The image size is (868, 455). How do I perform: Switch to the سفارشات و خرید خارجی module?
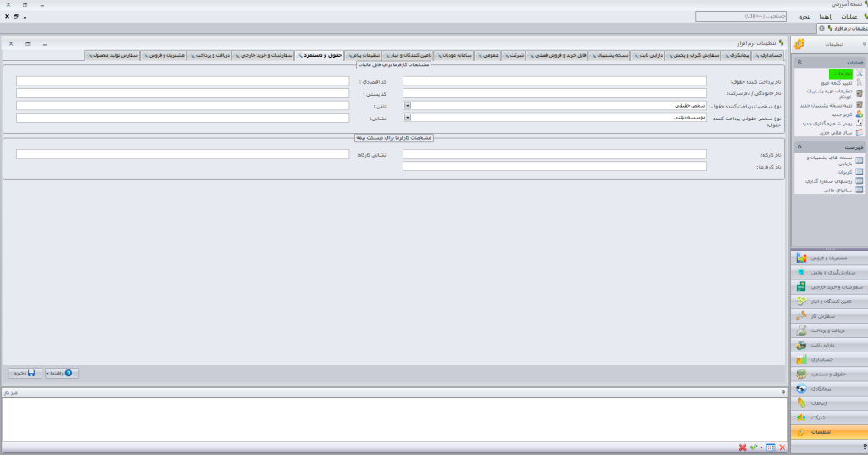[829, 286]
